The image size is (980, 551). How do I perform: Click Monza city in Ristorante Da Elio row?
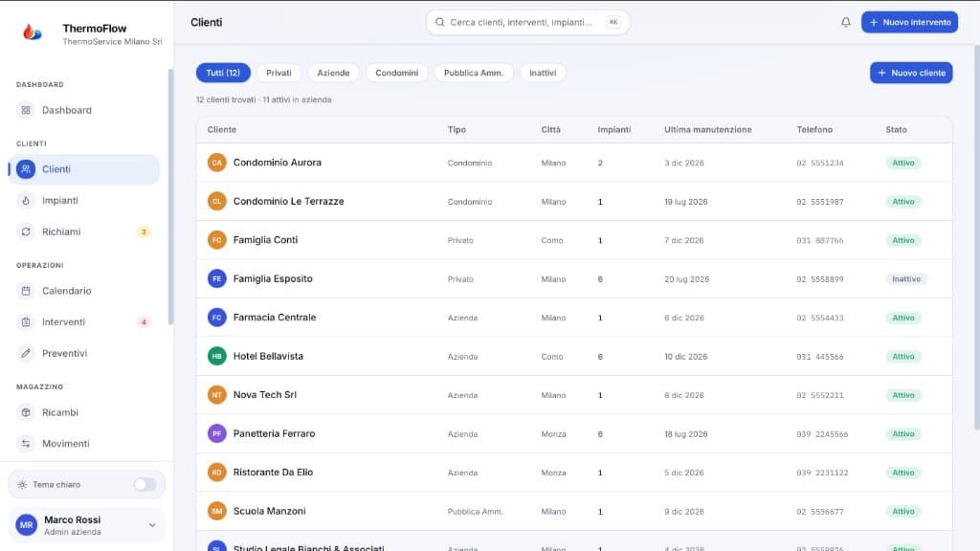pyautogui.click(x=554, y=473)
